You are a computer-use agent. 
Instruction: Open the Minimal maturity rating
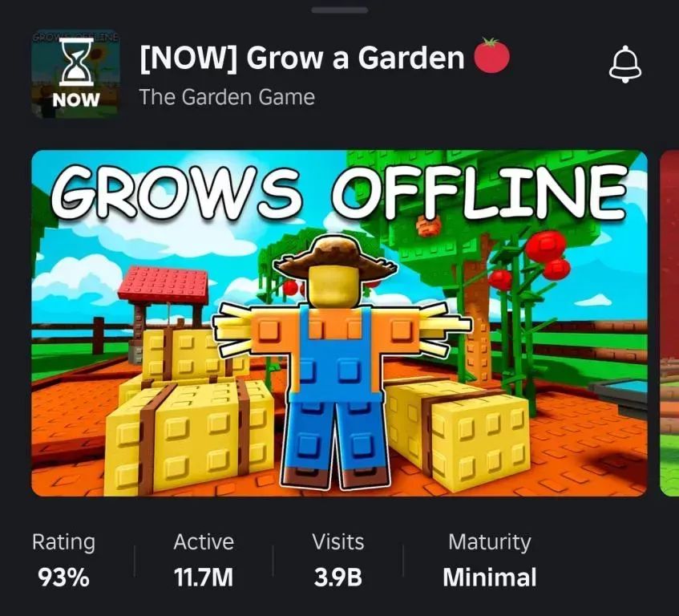click(490, 577)
